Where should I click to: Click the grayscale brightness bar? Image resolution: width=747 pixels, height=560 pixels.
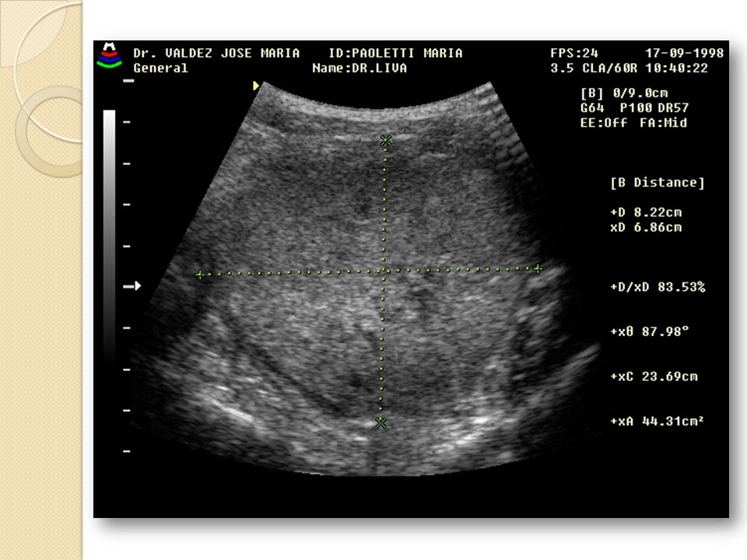[109, 236]
